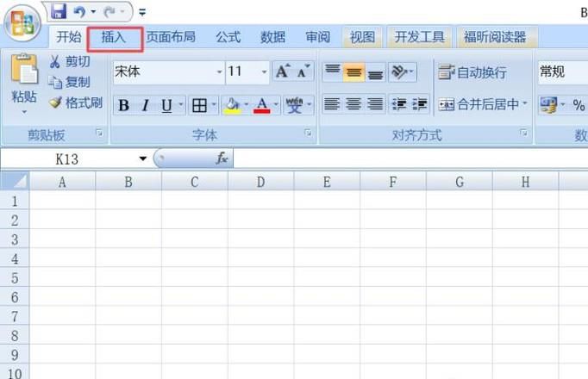588x379 pixels.
Task: Open the 字体 dialog launcher
Action: pyautogui.click(x=308, y=133)
